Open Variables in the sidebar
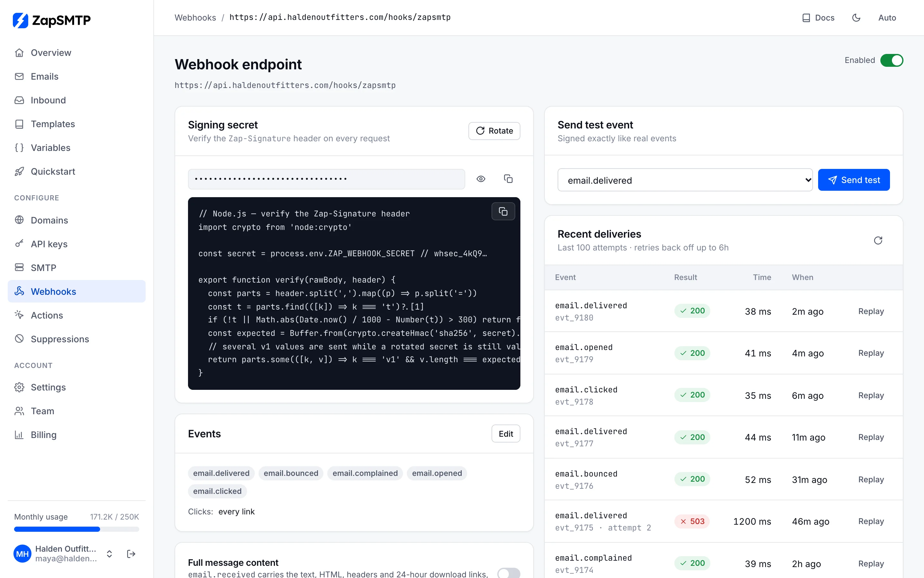The width and height of the screenshot is (924, 578). click(x=76, y=148)
